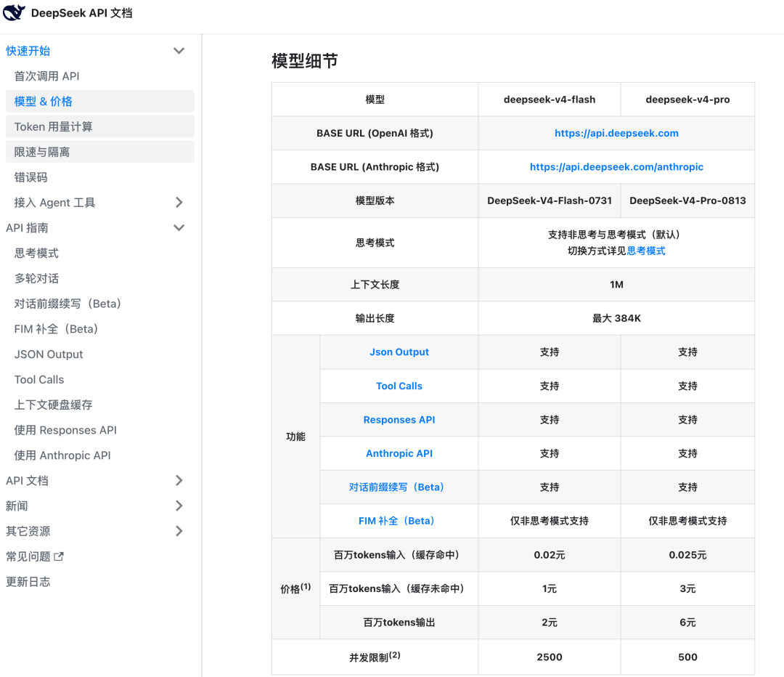Open 常见问题 sidebar link

[28, 556]
